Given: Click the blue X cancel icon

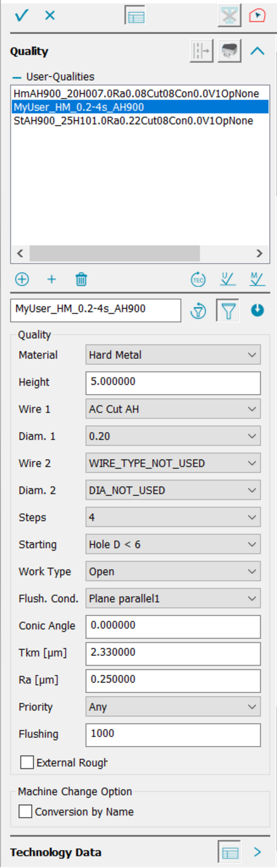Looking at the screenshot, I should click(50, 16).
